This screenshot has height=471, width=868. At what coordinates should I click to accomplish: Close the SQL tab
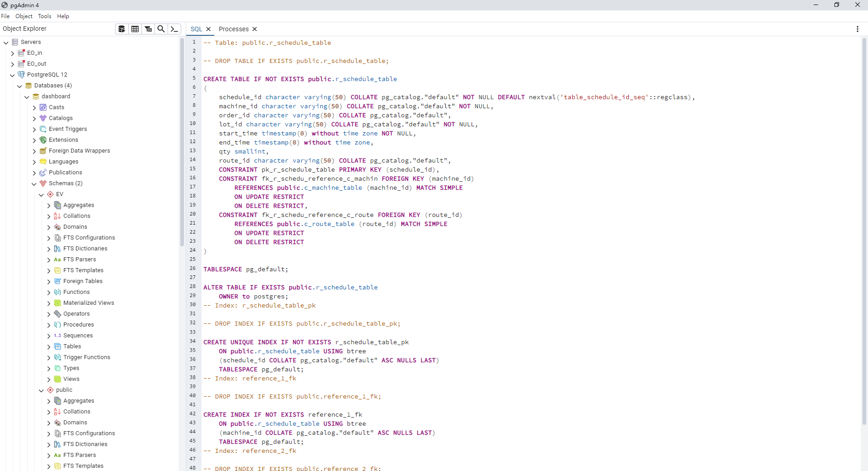coord(208,29)
